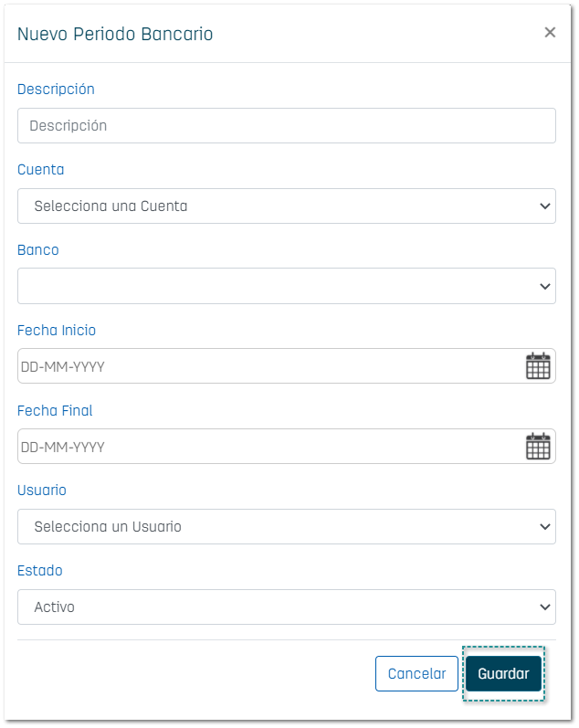Image resolution: width=579 pixels, height=728 pixels.
Task: Click the Fecha Inicio label text
Action: (57, 331)
